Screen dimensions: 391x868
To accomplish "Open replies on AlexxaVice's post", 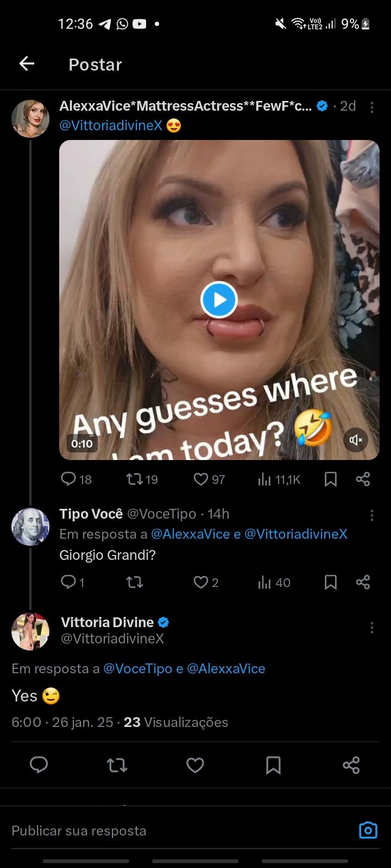I will click(x=69, y=479).
